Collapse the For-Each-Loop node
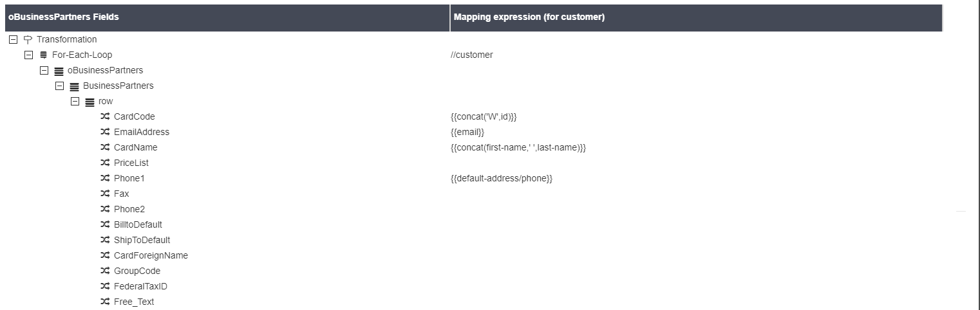Image resolution: width=980 pixels, height=310 pixels. [28, 55]
